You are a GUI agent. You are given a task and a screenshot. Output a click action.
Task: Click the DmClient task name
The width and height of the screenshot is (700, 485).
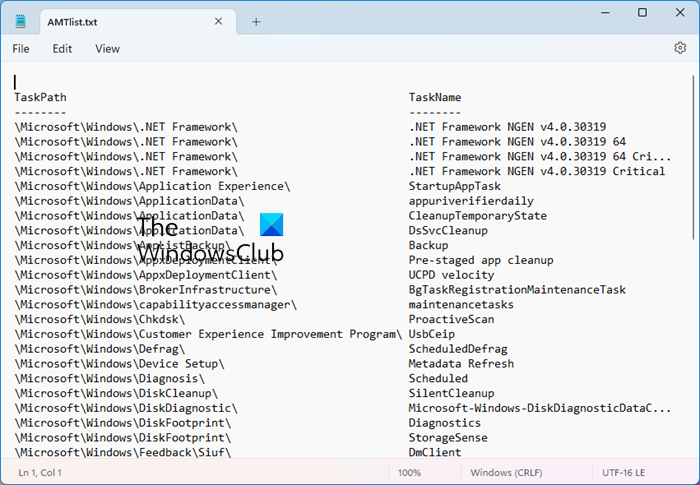pyautogui.click(x=435, y=452)
